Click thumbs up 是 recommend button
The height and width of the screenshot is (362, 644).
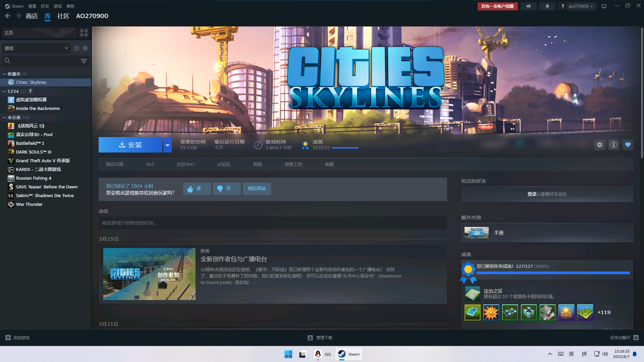[x=197, y=189]
